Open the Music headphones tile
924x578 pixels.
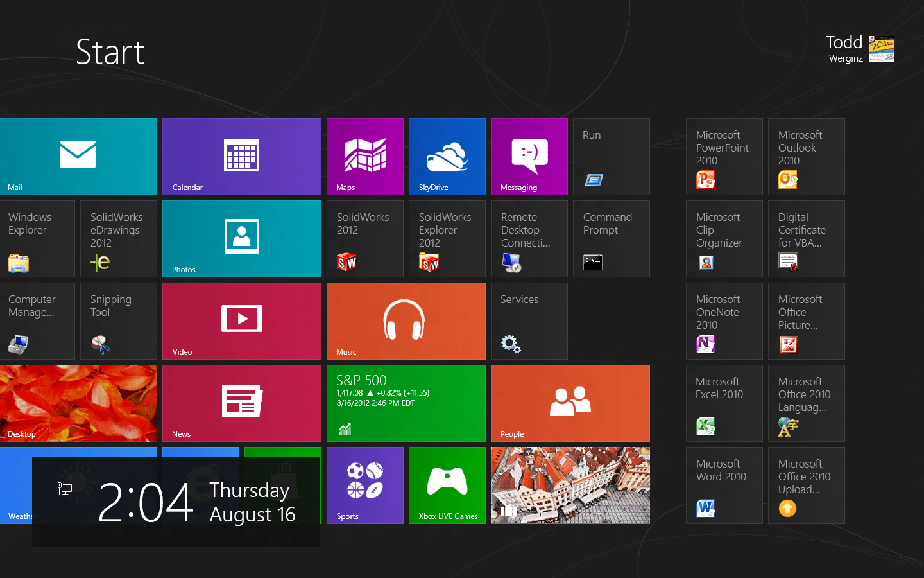(406, 321)
